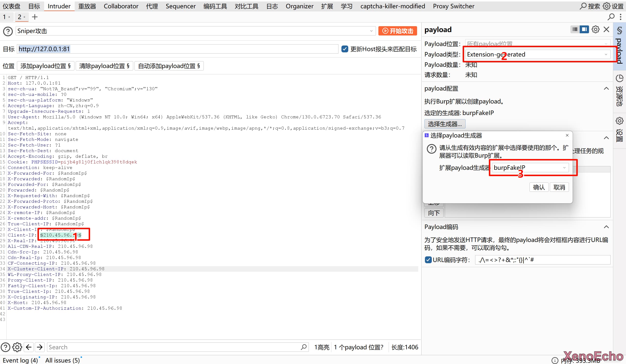Image resolution: width=626 pixels, height=364 pixels.
Task: Click the forward arrow in the search bar
Action: coord(40,347)
